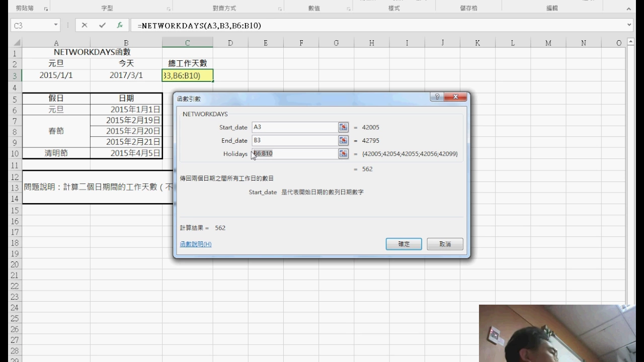
Task: Click the 取消 button
Action: pos(445,244)
